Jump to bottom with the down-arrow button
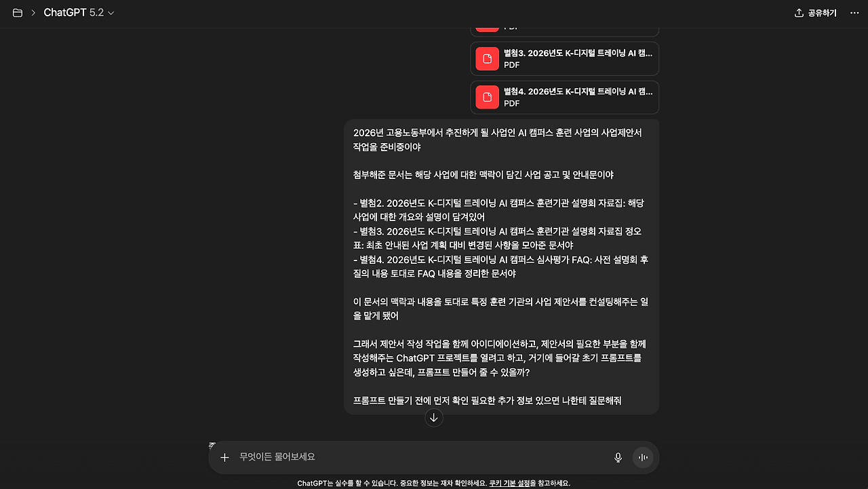The height and width of the screenshot is (489, 868). [434, 418]
